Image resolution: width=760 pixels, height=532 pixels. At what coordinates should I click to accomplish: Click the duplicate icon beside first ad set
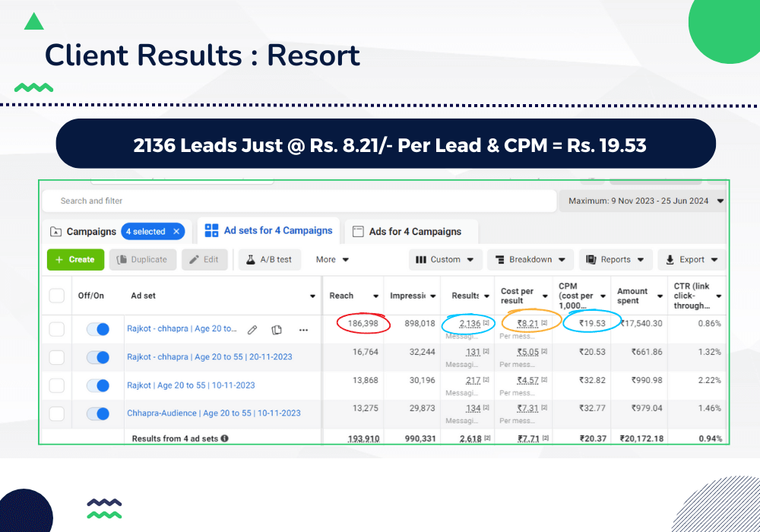pyautogui.click(x=277, y=330)
